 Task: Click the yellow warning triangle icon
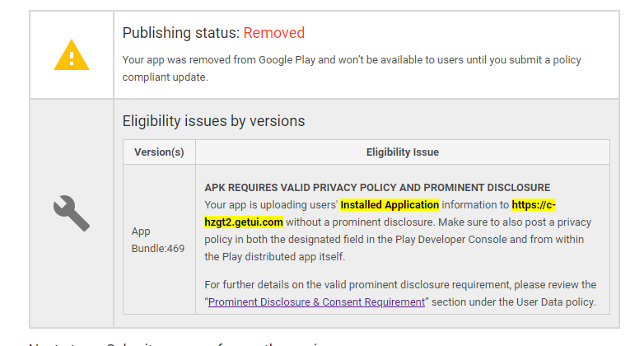(x=72, y=55)
